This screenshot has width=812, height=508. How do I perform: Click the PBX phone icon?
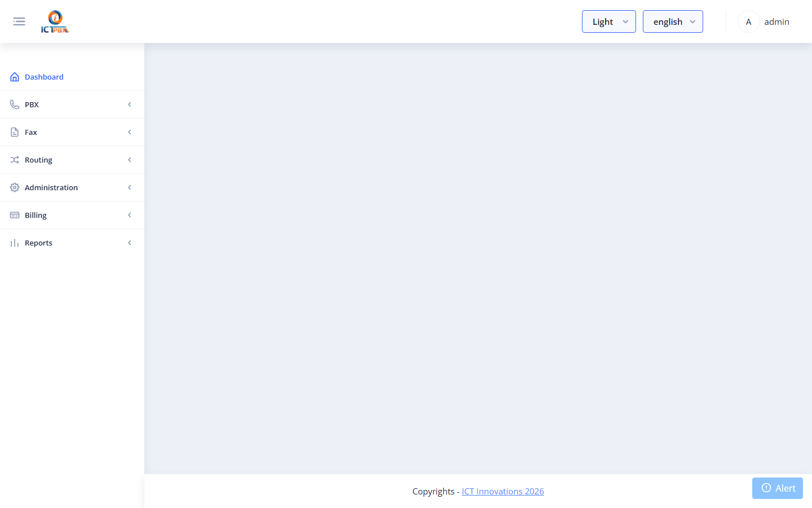pyautogui.click(x=15, y=104)
